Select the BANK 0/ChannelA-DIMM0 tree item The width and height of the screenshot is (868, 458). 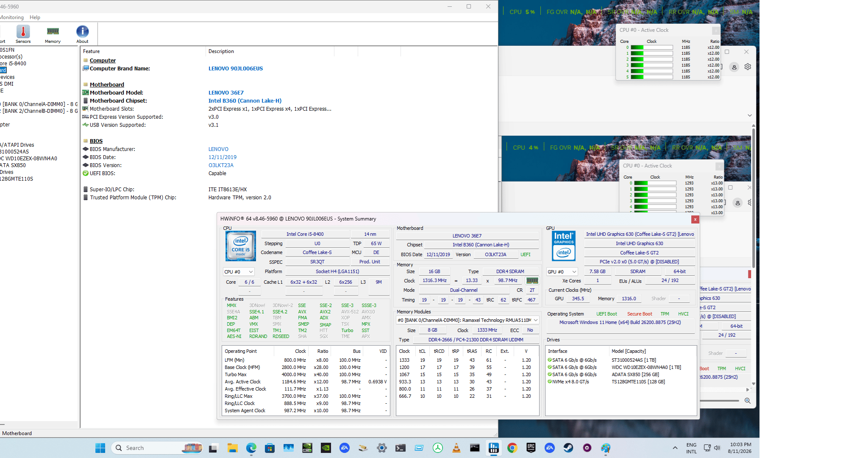point(39,104)
